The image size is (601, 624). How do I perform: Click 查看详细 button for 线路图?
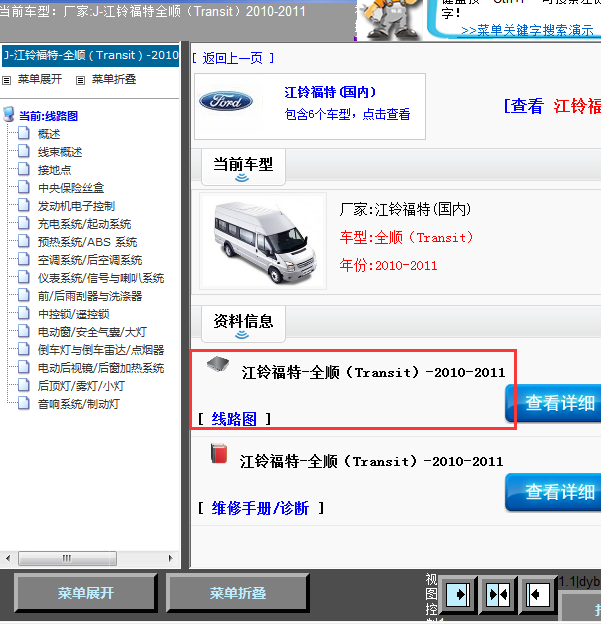[x=553, y=403]
